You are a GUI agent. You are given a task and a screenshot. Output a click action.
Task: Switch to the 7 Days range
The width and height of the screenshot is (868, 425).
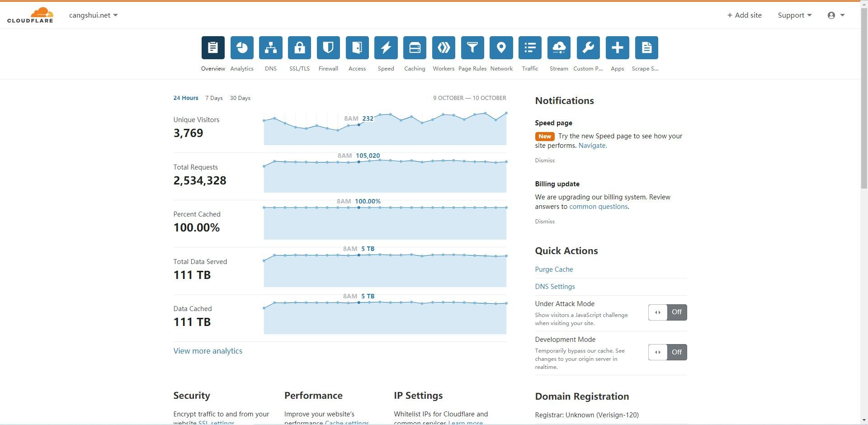tap(214, 98)
